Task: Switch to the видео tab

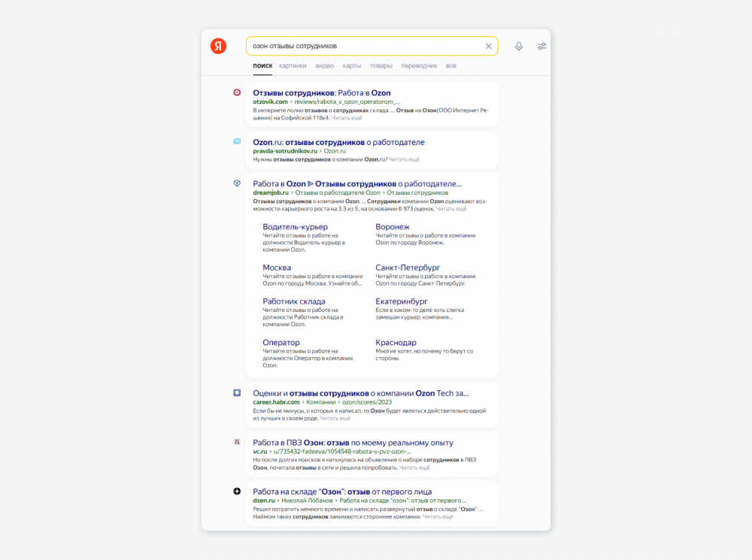Action: (x=325, y=66)
